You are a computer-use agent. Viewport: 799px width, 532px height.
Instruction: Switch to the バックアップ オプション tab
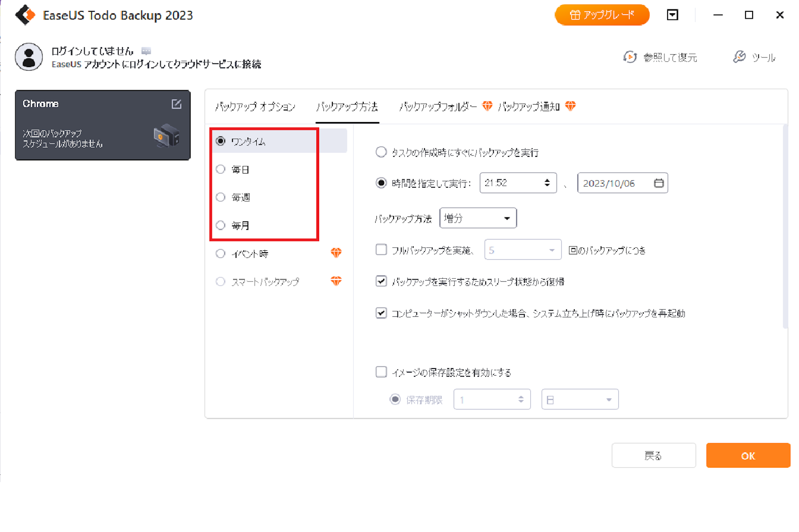(x=255, y=106)
